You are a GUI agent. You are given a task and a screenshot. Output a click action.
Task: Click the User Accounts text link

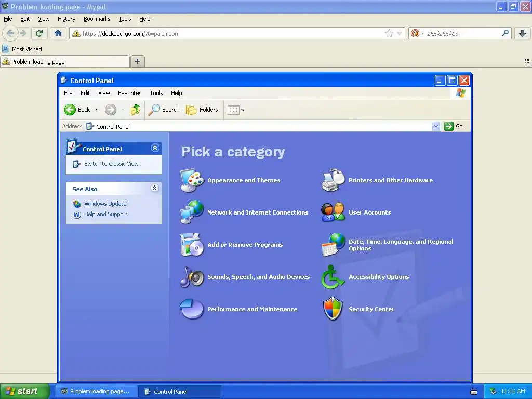[369, 212]
